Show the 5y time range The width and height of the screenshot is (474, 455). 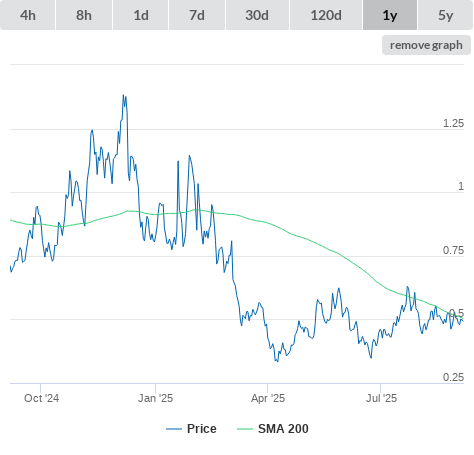pos(446,15)
